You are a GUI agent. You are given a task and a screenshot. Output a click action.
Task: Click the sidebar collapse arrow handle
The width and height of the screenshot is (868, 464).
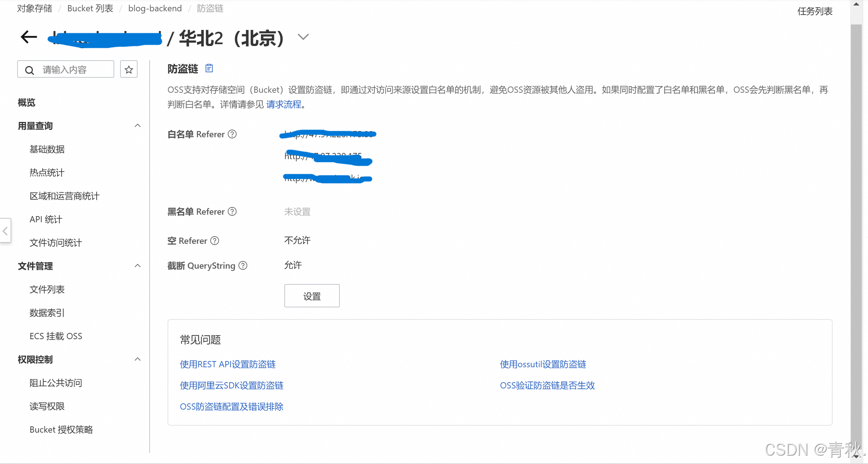(x=5, y=231)
